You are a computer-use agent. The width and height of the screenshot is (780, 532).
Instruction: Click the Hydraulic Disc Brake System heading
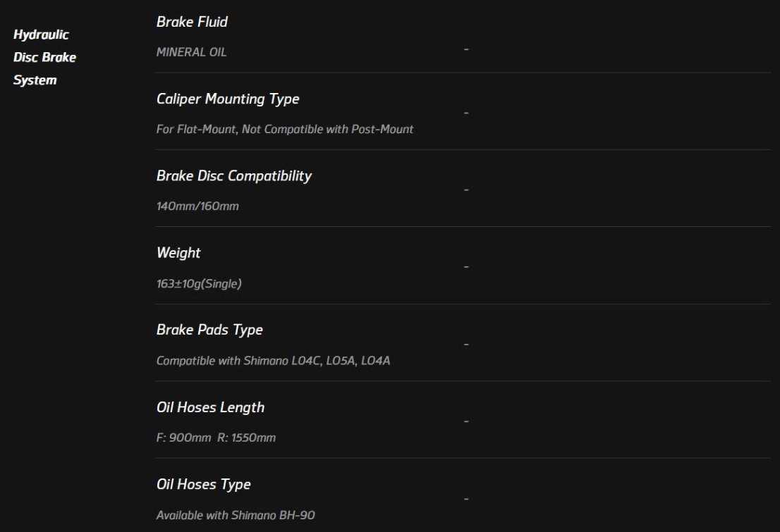pos(44,57)
